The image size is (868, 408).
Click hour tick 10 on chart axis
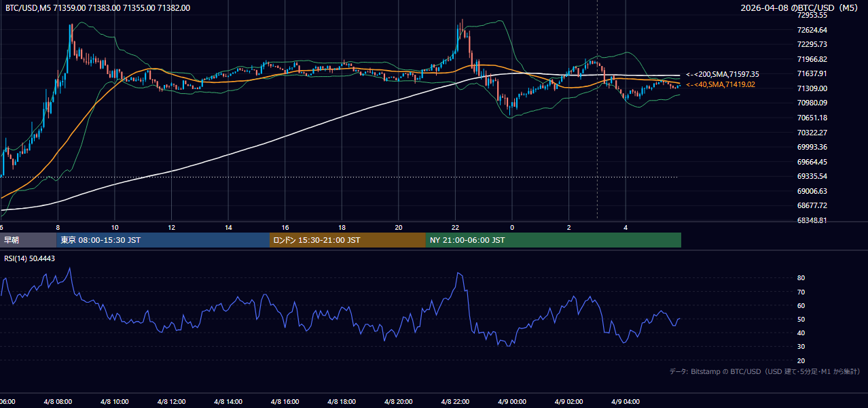point(115,227)
